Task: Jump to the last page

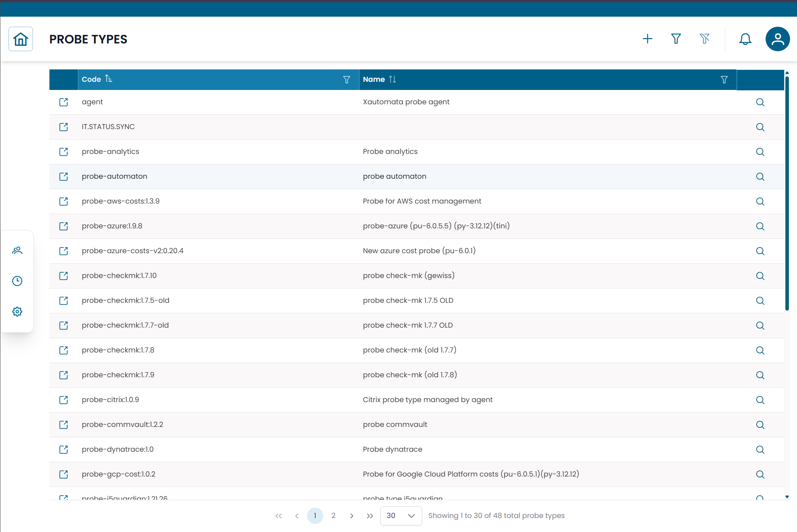Action: tap(370, 516)
